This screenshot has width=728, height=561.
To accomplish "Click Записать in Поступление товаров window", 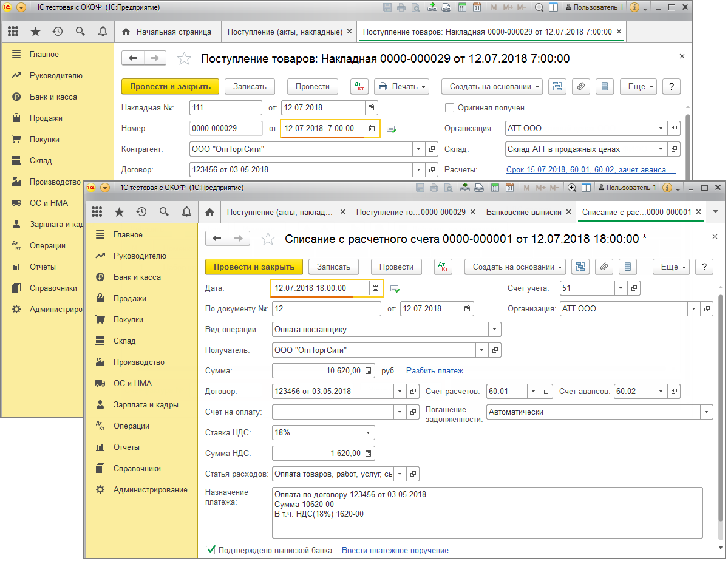I will 250,86.
